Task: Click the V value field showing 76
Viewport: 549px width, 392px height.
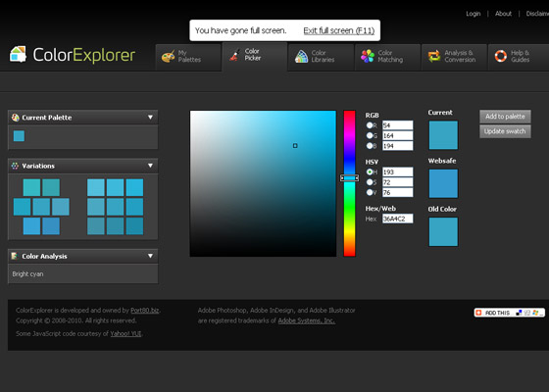Action: [x=397, y=192]
